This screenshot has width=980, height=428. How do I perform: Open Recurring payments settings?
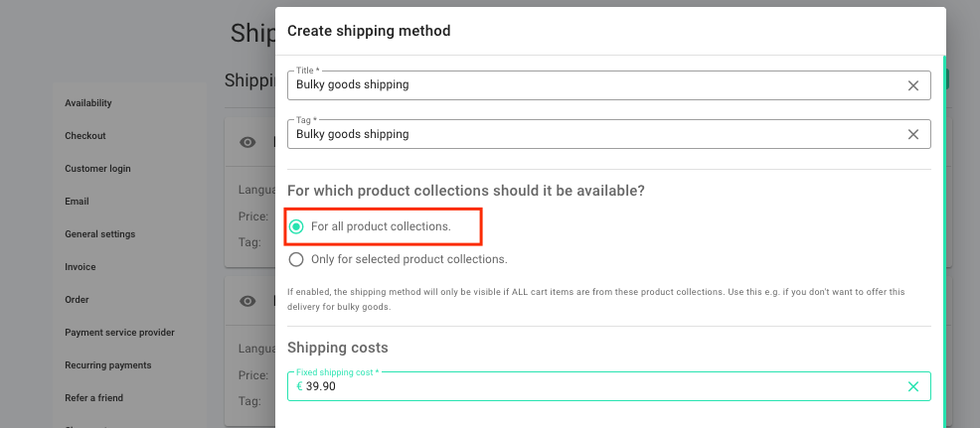click(108, 365)
